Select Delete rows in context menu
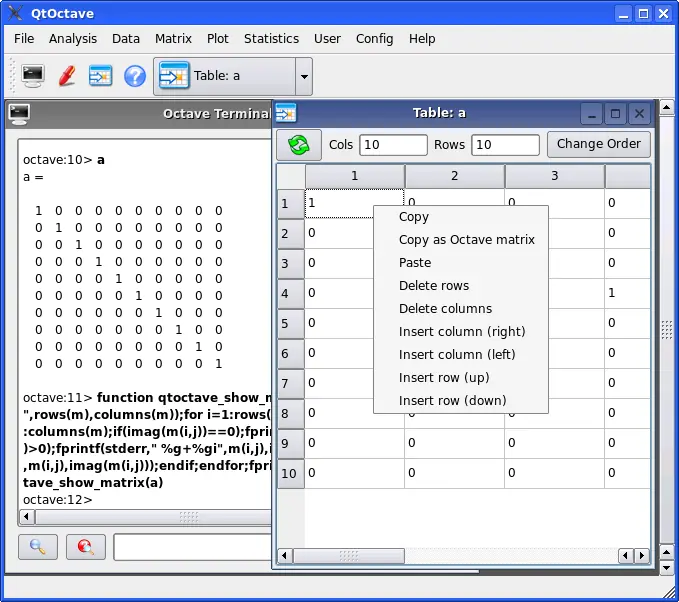 461,286
